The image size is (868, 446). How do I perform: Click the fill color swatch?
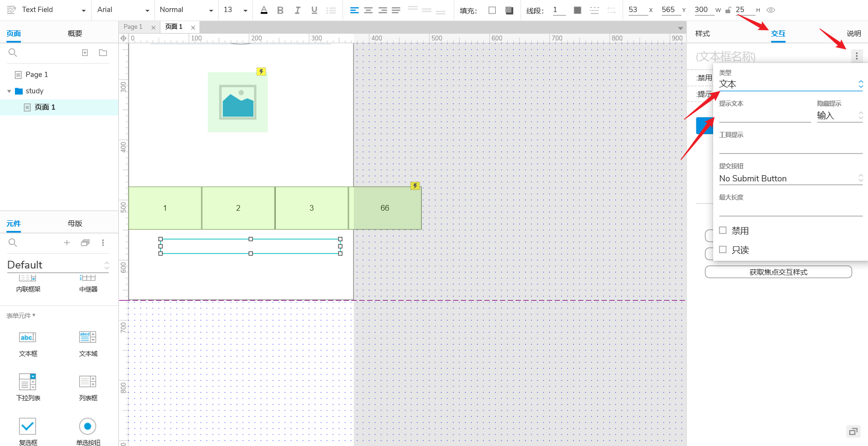(x=492, y=10)
